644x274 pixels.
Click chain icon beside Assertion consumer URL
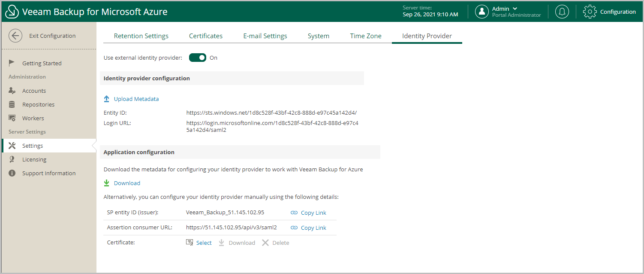(294, 228)
